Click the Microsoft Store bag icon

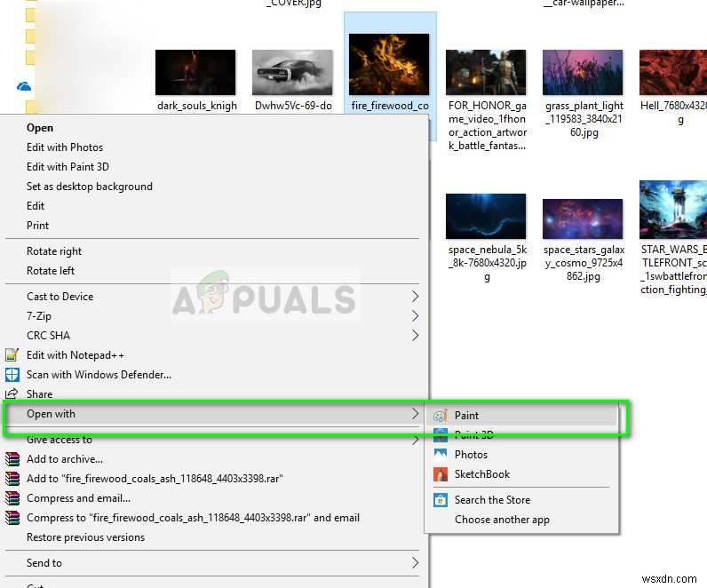click(x=440, y=499)
